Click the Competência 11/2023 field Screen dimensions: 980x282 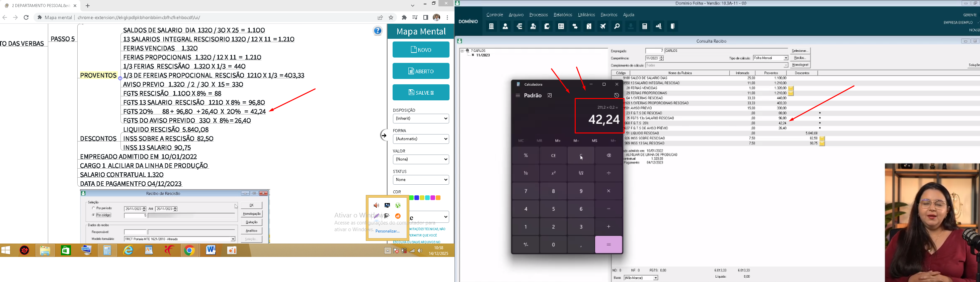click(x=652, y=58)
